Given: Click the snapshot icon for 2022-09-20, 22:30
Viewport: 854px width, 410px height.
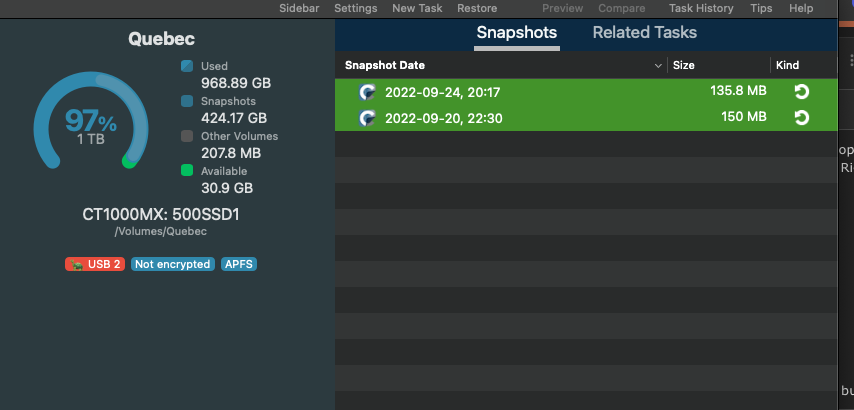Looking at the screenshot, I should 367,118.
